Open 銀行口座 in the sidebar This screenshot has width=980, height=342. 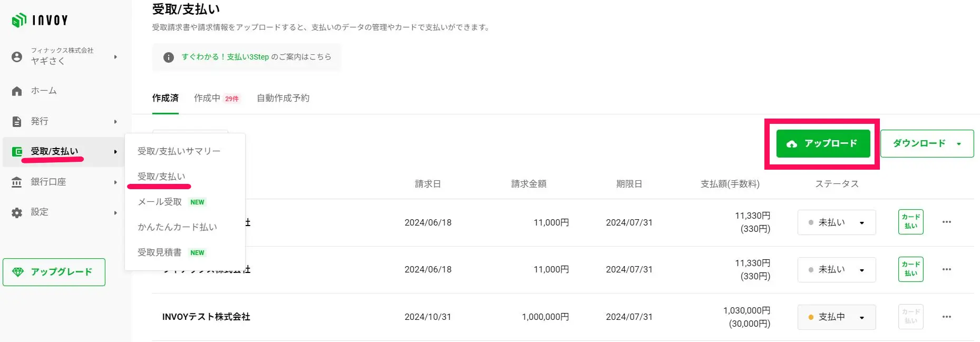48,182
